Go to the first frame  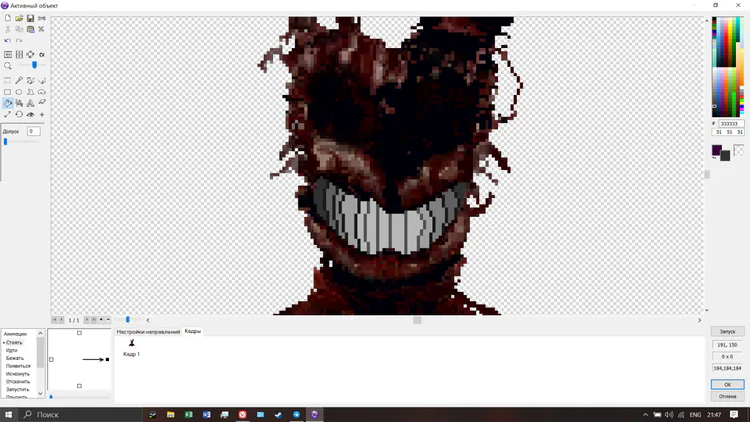55,320
